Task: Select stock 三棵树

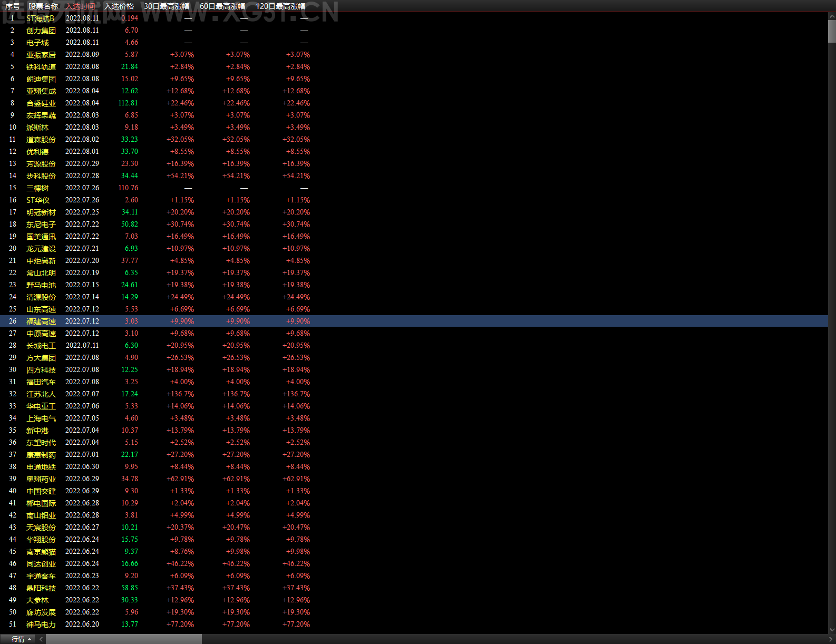Action: click(x=37, y=188)
